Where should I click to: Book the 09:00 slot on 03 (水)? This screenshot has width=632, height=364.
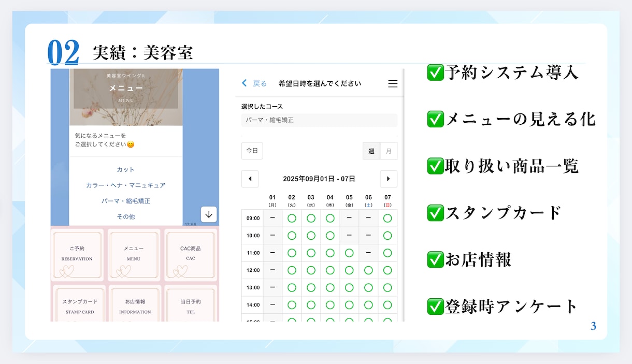coord(311,218)
